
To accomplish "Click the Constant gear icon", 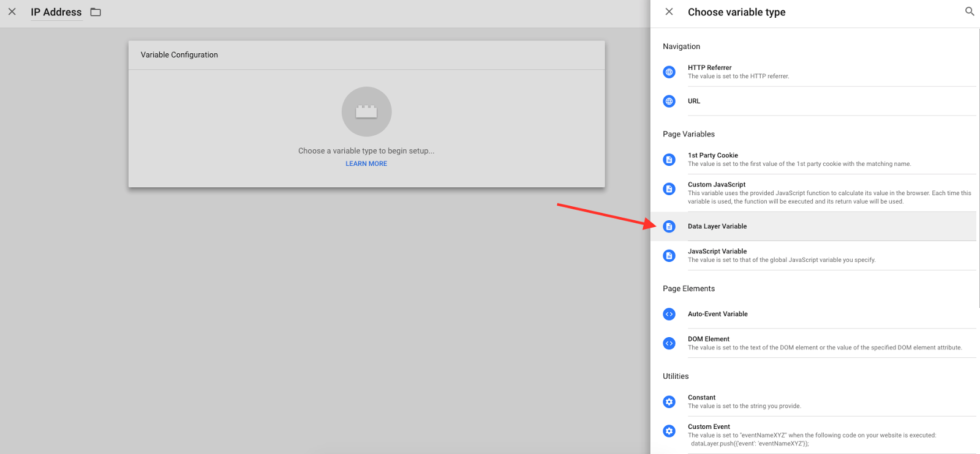I will 669,402.
